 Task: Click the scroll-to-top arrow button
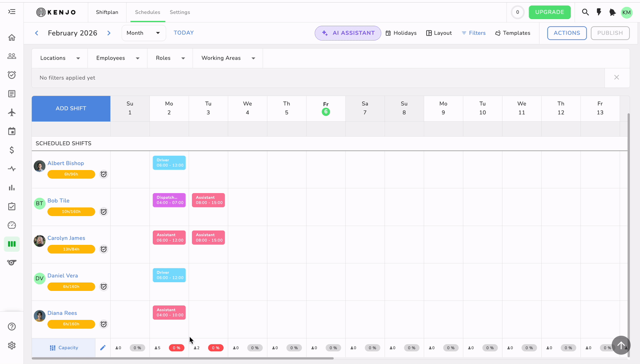621,345
